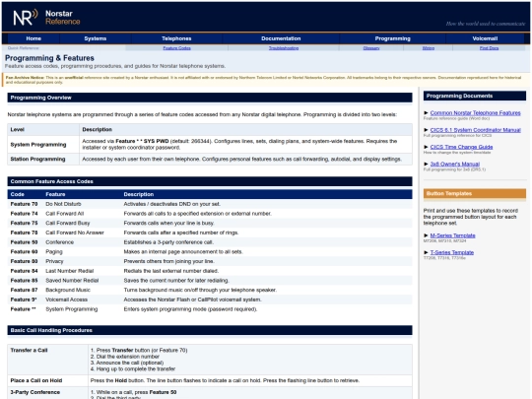Open the Documentation menu item

pos(281,38)
